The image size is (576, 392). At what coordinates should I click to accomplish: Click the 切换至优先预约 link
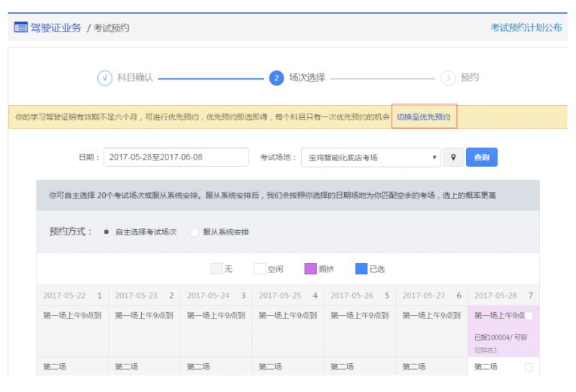(x=423, y=117)
